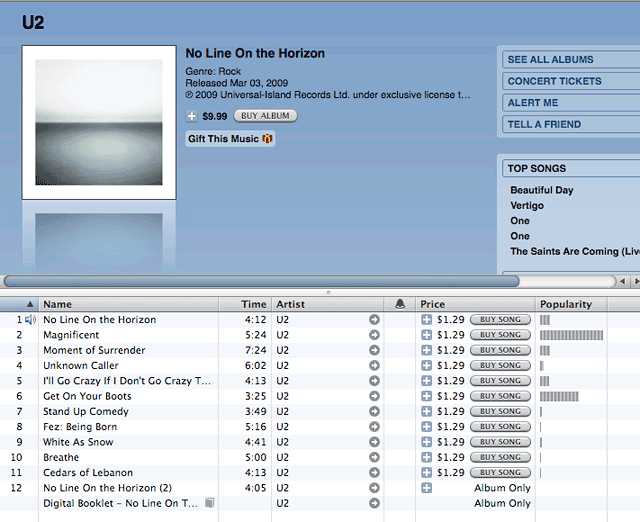Screen dimensions: 640x522
Task: Click the U2 artist heading
Action: click(x=33, y=22)
